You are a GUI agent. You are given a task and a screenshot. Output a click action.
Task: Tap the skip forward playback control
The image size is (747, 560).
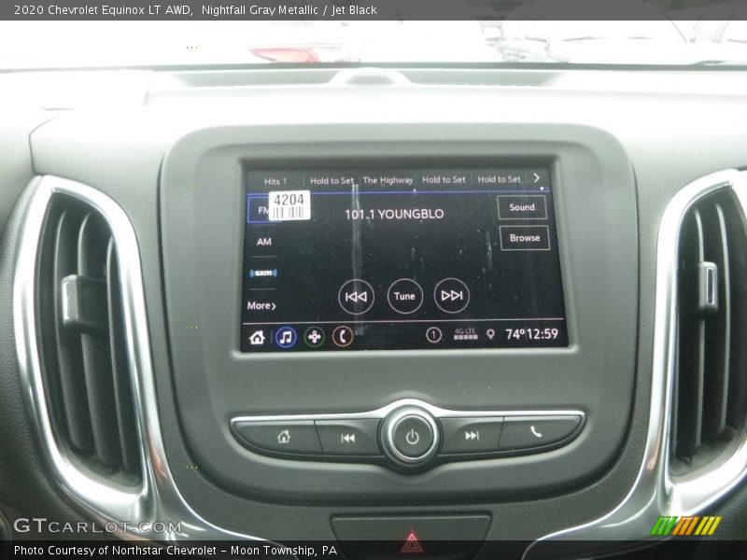tap(451, 296)
